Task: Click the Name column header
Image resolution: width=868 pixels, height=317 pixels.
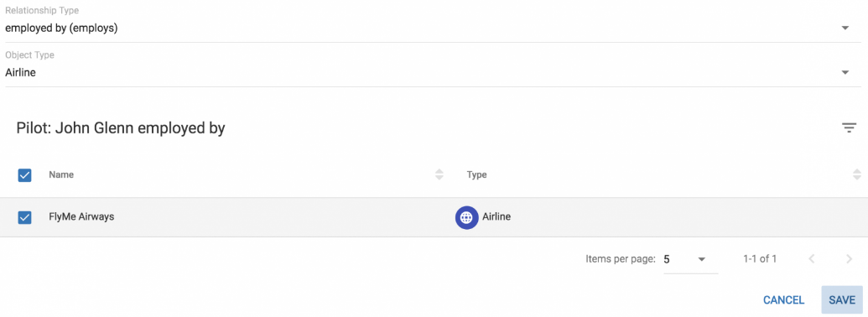Action: point(61,174)
